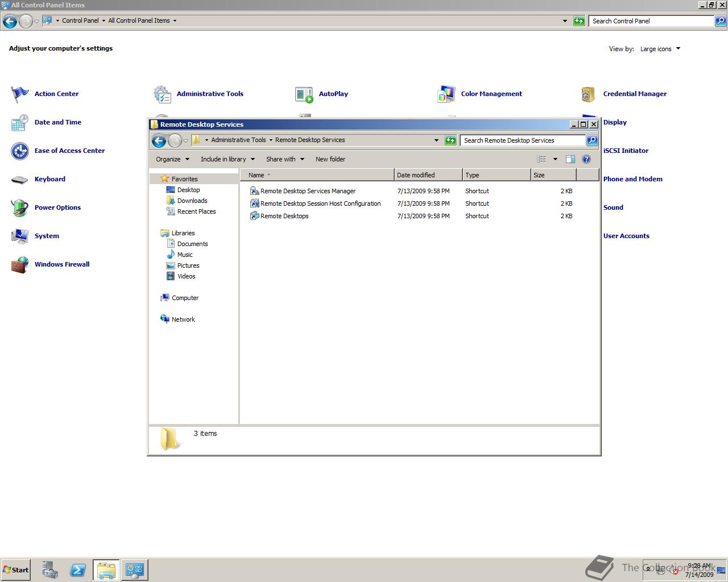This screenshot has height=582, width=728.
Task: Open the AutoPlay icon
Action: [x=304, y=94]
